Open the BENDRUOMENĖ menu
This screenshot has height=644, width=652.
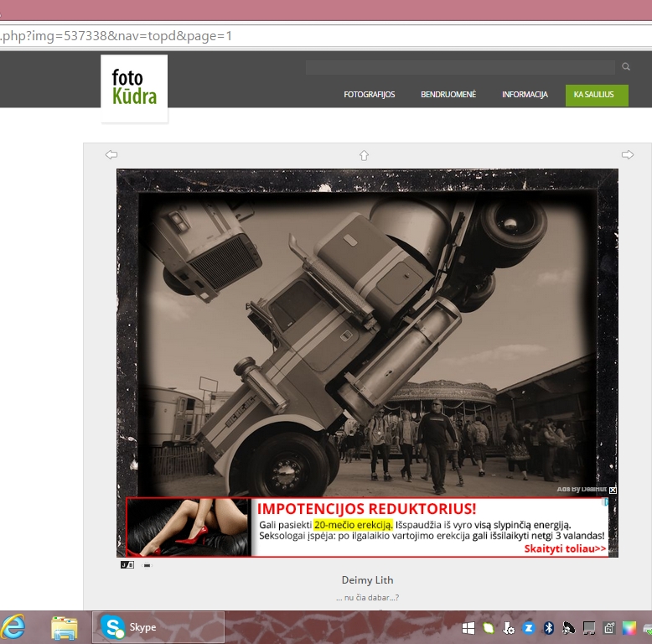(448, 95)
